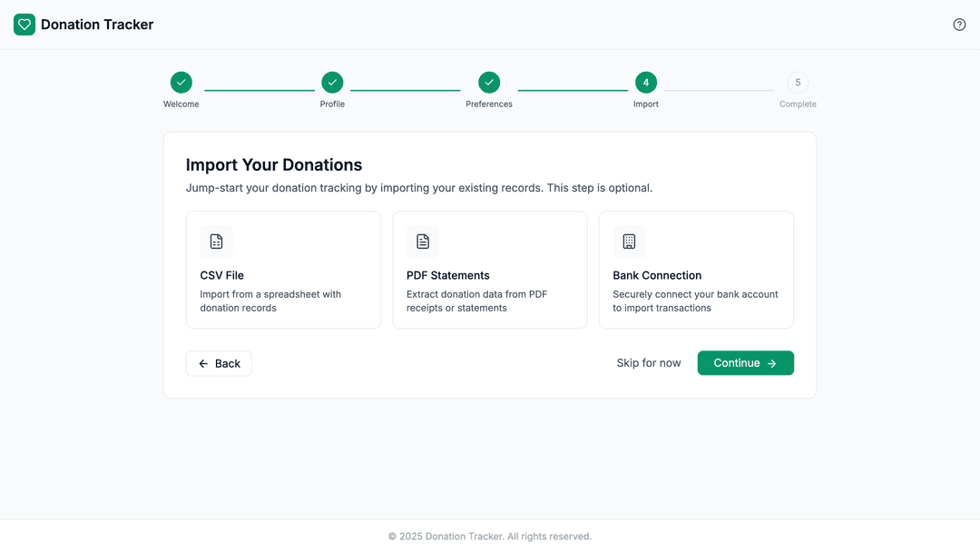Choose the CSV File import option card
Image resolution: width=980 pixels, height=553 pixels.
coord(283,270)
